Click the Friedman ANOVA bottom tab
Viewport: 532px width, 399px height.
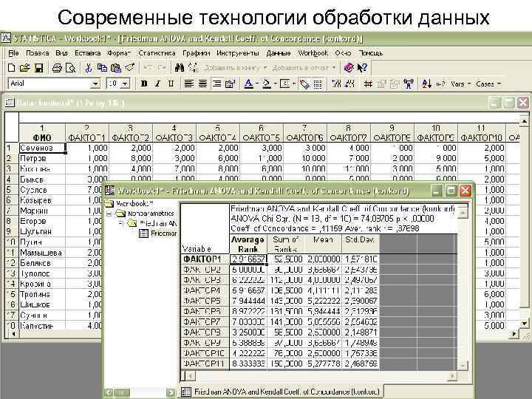click(x=282, y=392)
